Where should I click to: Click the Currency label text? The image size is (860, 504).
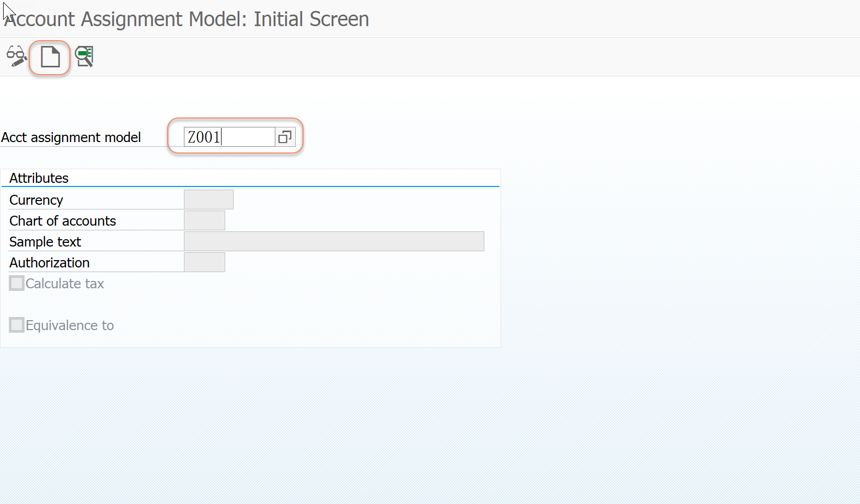pos(36,200)
